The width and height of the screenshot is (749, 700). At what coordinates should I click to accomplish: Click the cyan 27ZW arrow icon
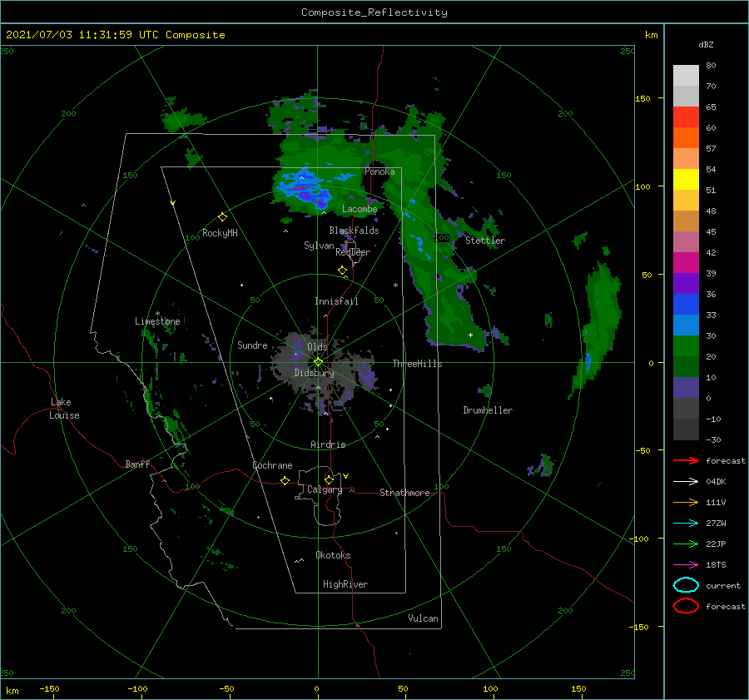pos(686,524)
